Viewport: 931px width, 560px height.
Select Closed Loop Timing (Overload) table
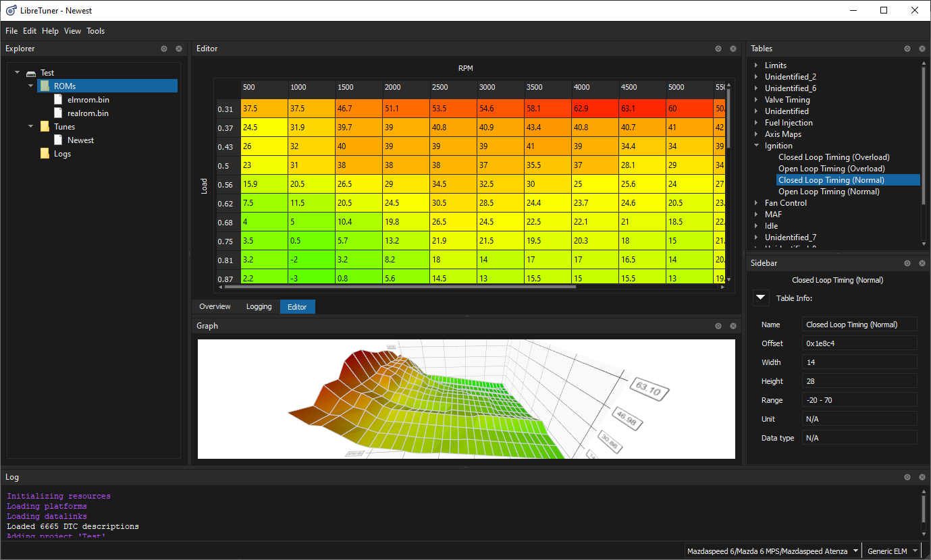(x=834, y=157)
